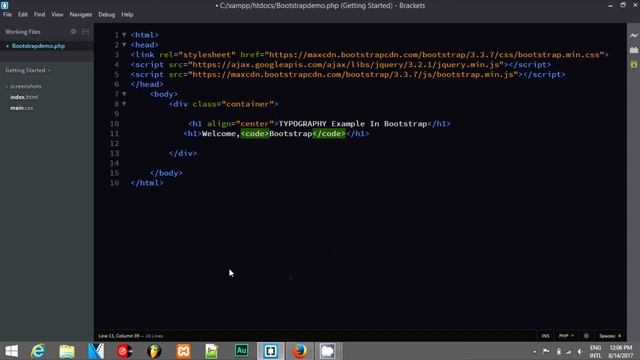Click the Line 11, Column 39 cursor status
The height and width of the screenshot is (360, 640).
[119, 336]
